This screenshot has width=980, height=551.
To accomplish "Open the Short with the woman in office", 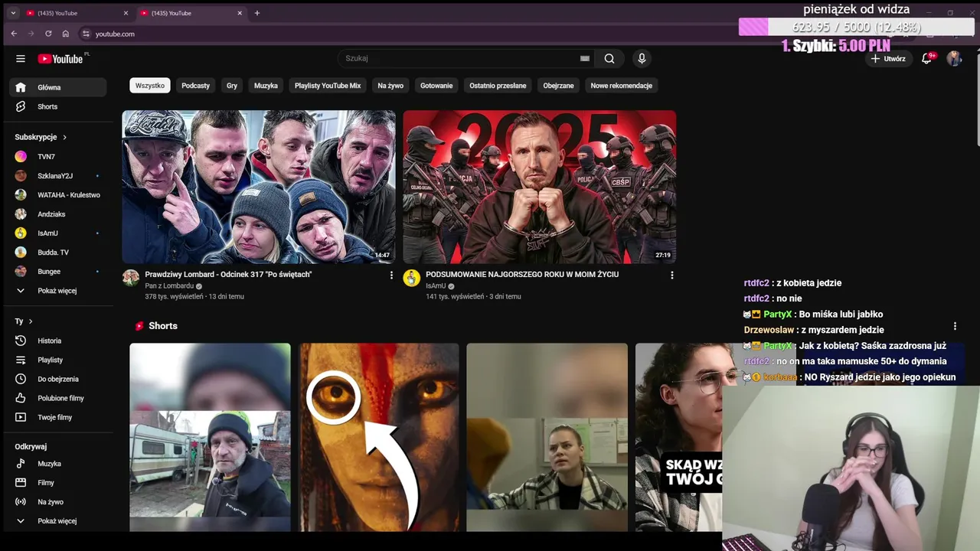I will tap(547, 437).
